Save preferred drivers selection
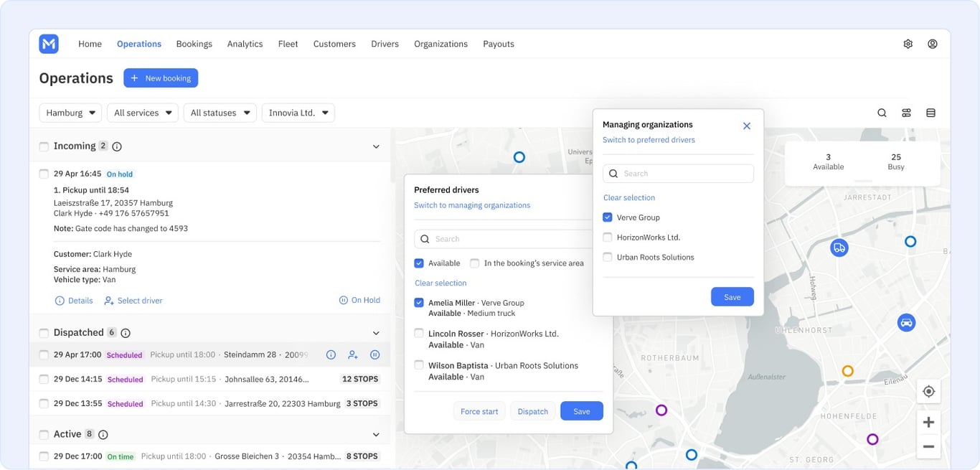Viewport: 980px width, 470px height. 582,411
